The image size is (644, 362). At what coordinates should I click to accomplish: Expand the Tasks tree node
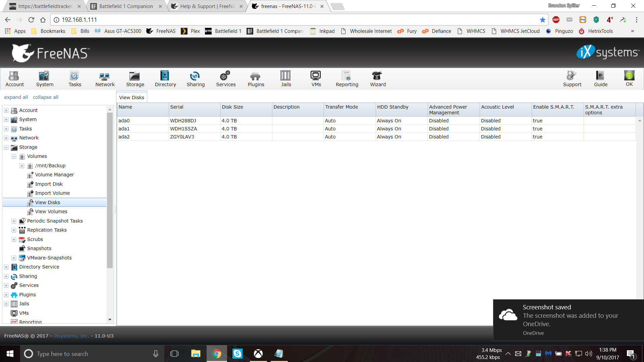coord(6,129)
